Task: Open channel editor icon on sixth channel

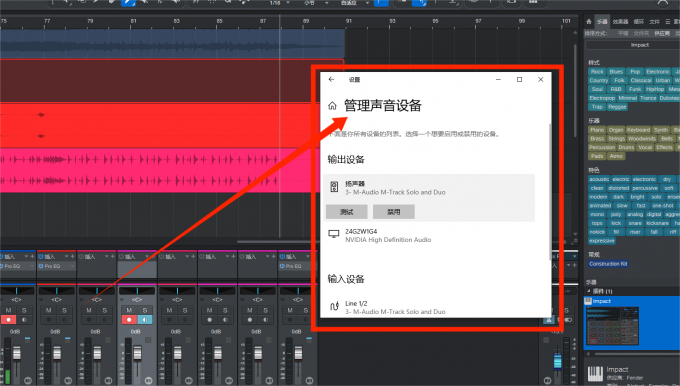Action: (x=229, y=380)
